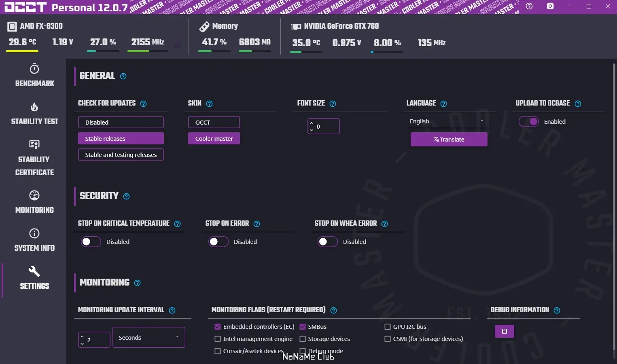Click the CPU temperature 29.6 °C reading
Viewport: 617px width, 364px height.
tap(22, 42)
